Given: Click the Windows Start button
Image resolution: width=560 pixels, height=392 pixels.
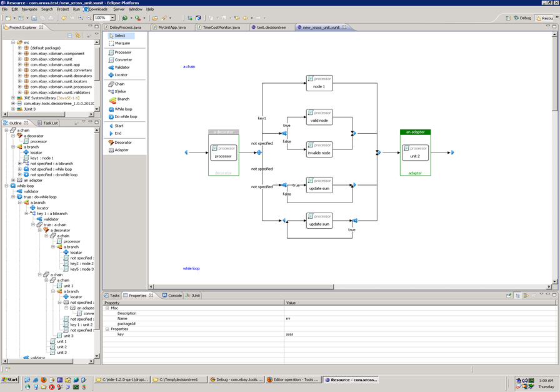Looking at the screenshot, I should pyautogui.click(x=10, y=379).
